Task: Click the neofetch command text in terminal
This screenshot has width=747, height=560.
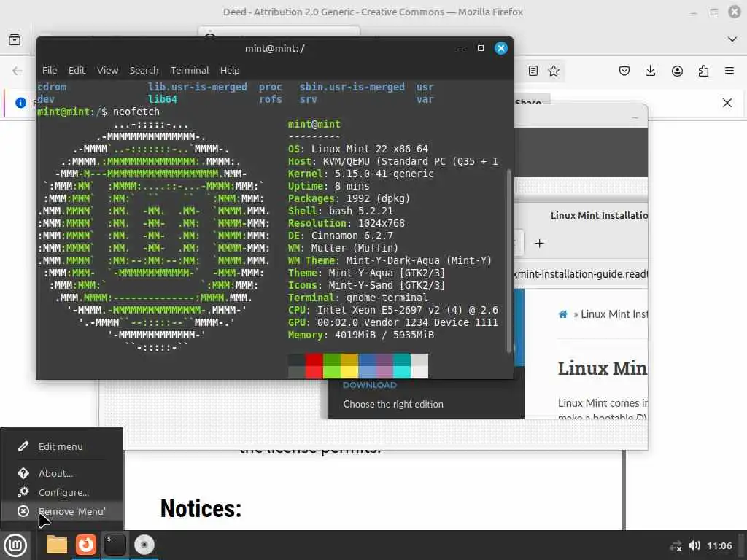Action: [x=136, y=112]
